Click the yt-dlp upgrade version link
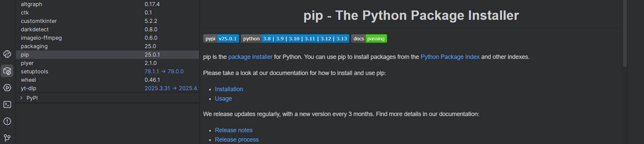644x144 pixels. [x=171, y=88]
